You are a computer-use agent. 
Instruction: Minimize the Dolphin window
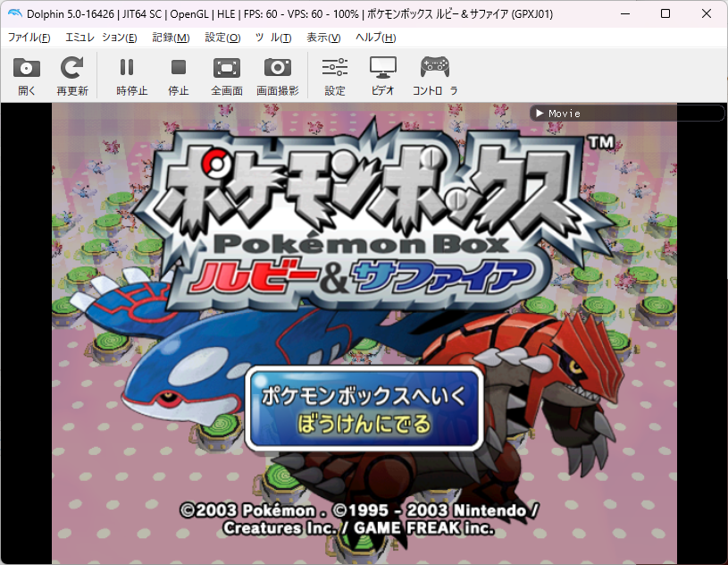coord(625,13)
